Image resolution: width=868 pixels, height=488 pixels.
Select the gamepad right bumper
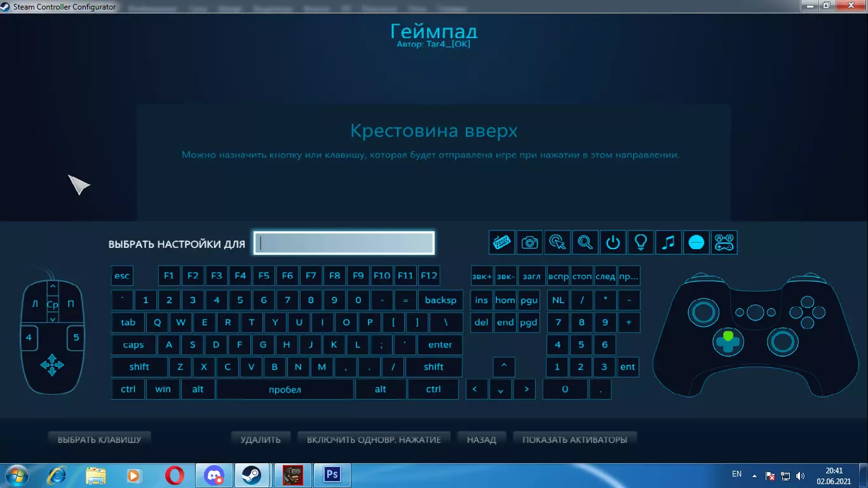click(x=808, y=277)
